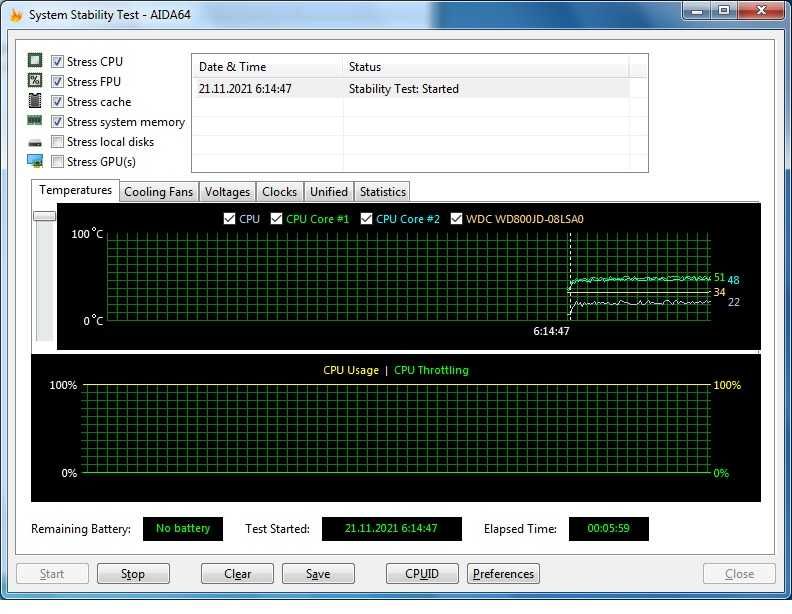Viewport: 792px width, 614px height.
Task: Click the temperature graph scale slider handle
Action: [44, 216]
